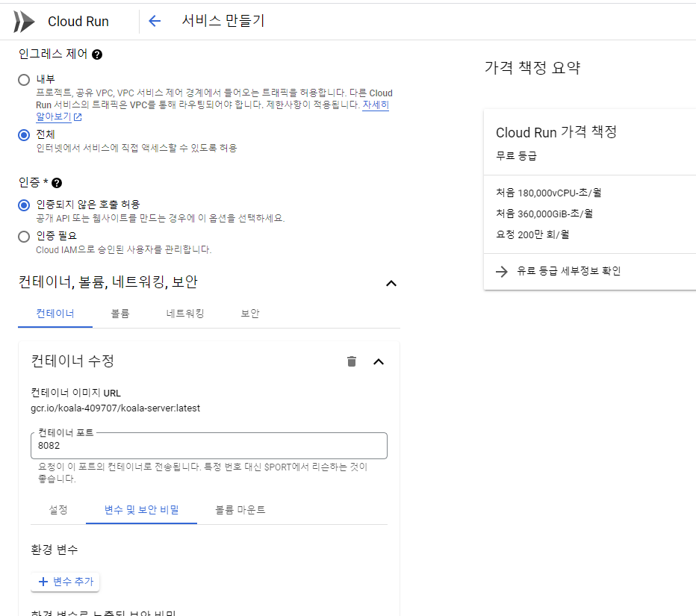Select the 전체 ingress radio button

[x=24, y=135]
